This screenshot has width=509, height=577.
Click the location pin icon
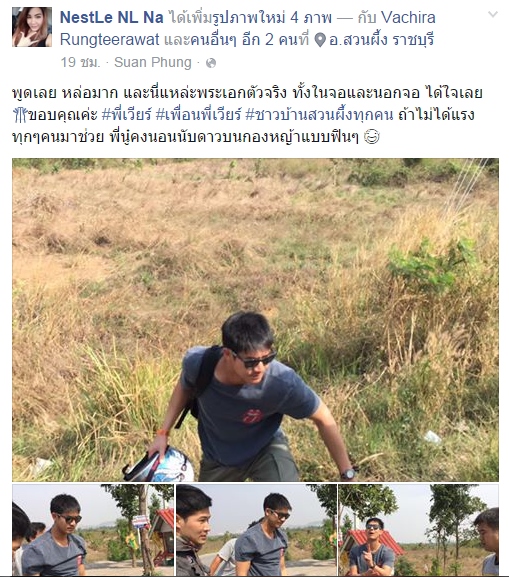(321, 40)
